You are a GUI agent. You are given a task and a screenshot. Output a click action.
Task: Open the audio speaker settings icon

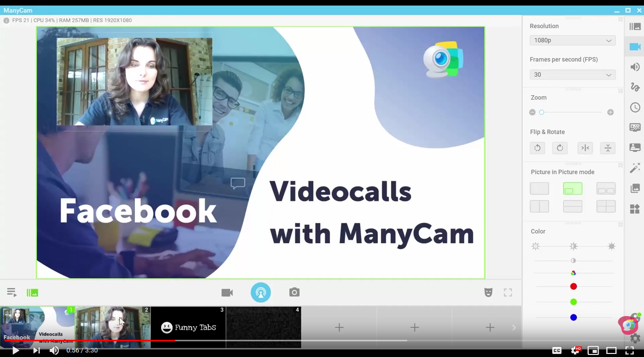tap(635, 67)
